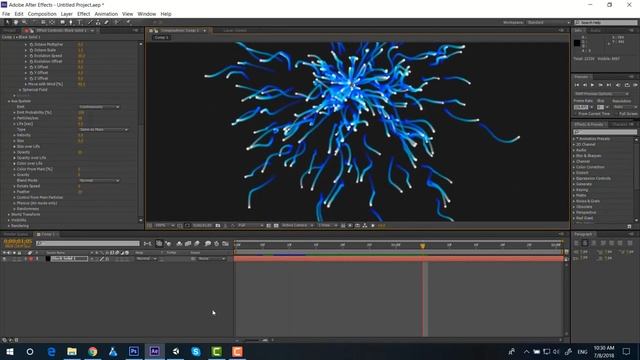The width and height of the screenshot is (640, 360).
Task: Toggle loop option in Preview panel
Action: tap(627, 85)
